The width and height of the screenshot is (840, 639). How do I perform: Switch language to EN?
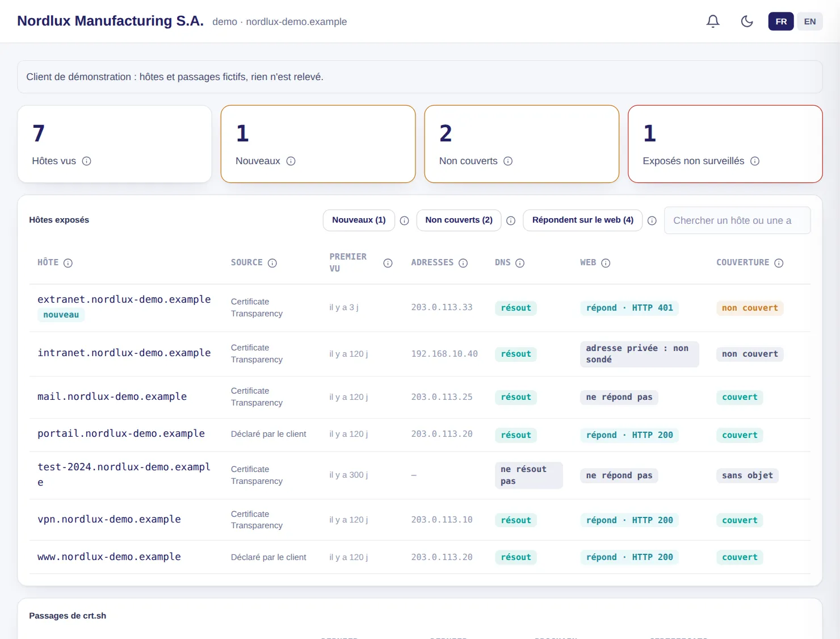tap(810, 22)
